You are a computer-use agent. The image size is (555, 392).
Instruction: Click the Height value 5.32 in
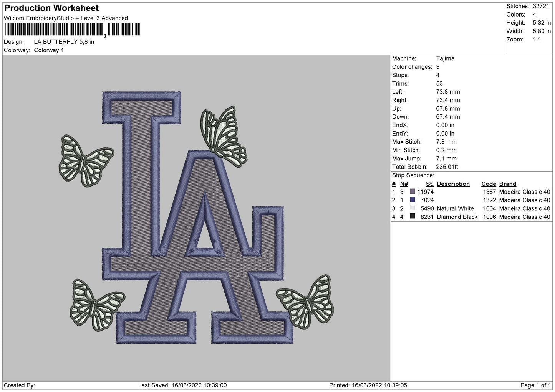tap(542, 23)
